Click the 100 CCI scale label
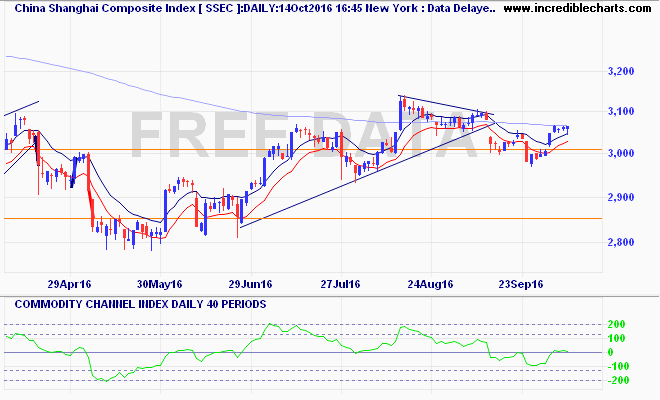 [617, 339]
